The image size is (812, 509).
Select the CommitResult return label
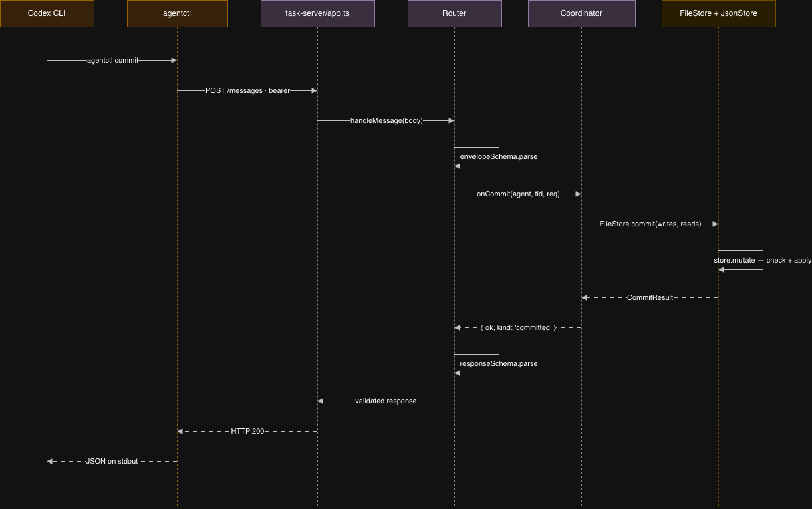(x=650, y=297)
